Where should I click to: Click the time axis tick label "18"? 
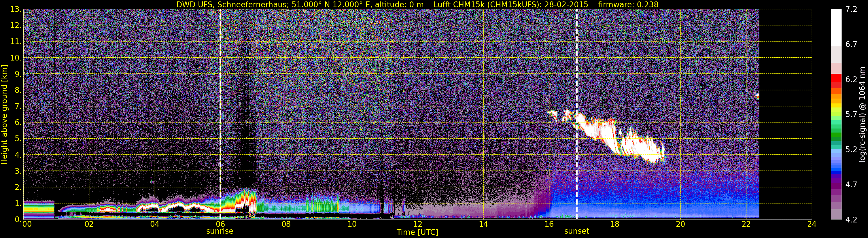click(x=614, y=224)
